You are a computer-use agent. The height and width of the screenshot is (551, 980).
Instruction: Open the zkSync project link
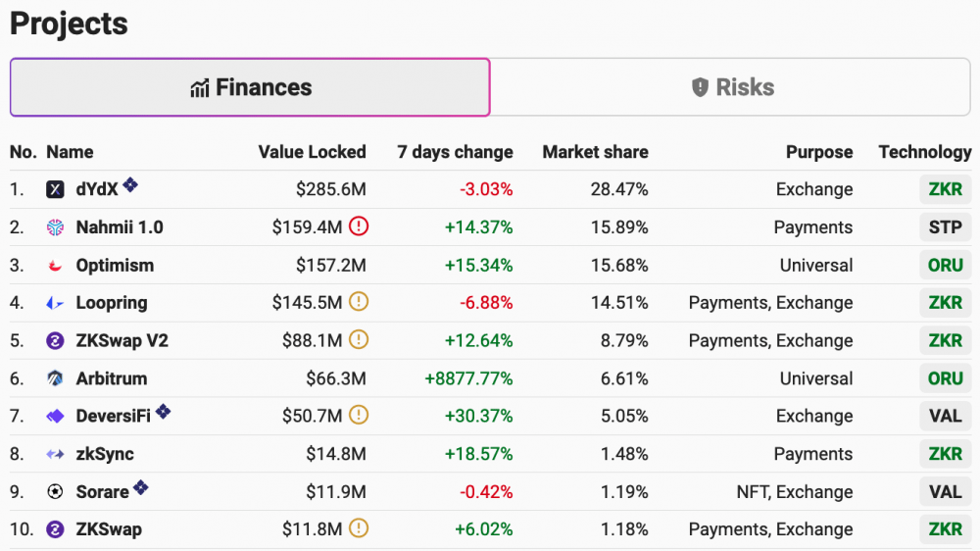[x=105, y=454]
